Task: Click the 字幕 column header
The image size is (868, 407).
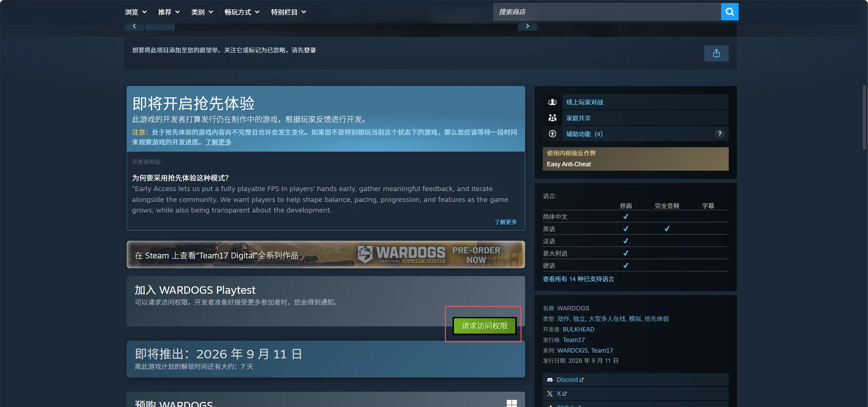Action: click(x=708, y=206)
